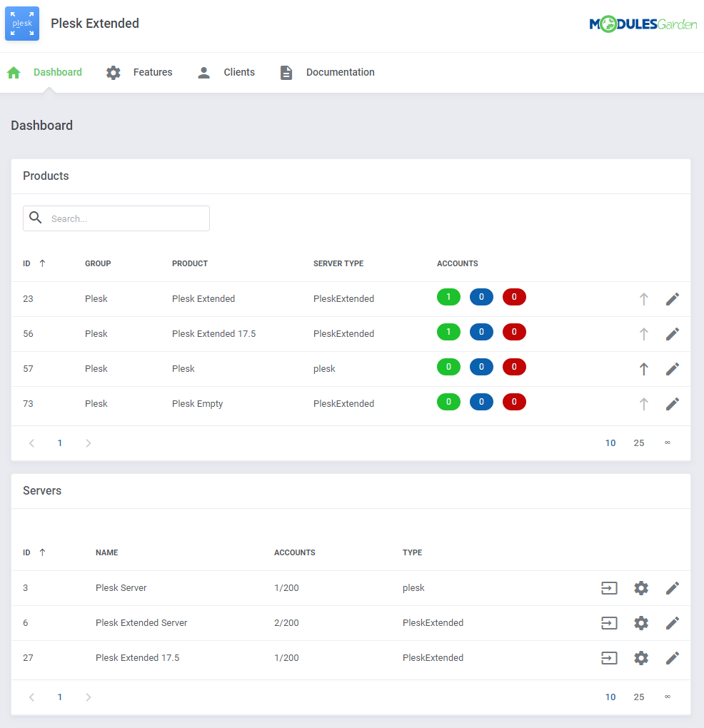Click the Documentation file icon
704x728 pixels.
(286, 72)
